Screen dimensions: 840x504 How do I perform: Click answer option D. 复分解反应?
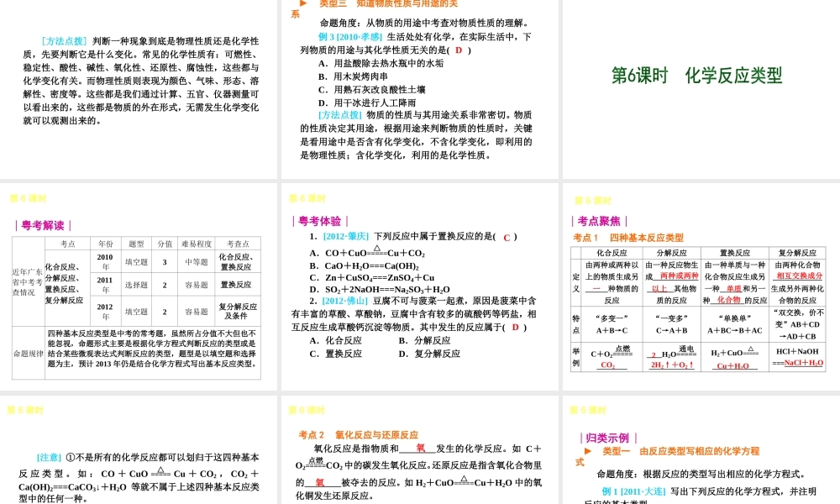click(x=429, y=354)
